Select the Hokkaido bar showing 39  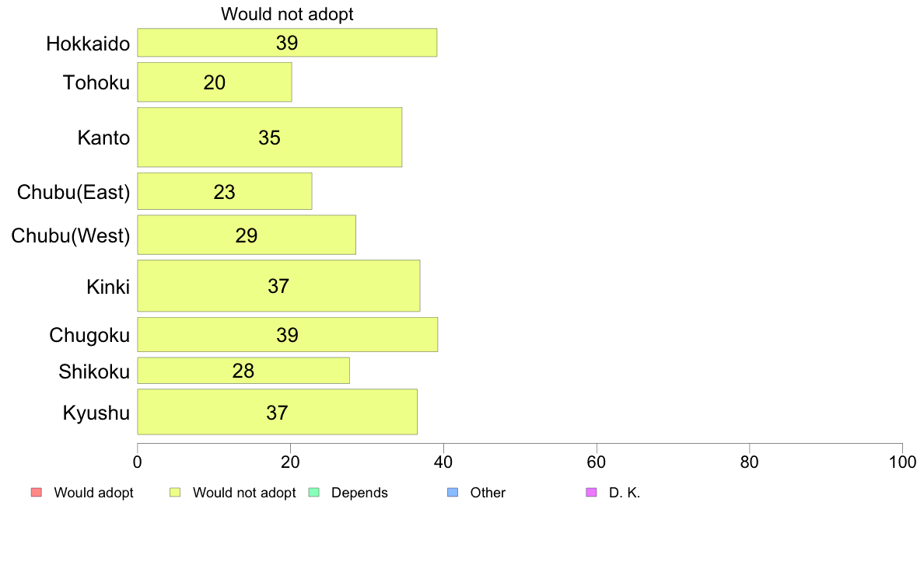(x=287, y=43)
